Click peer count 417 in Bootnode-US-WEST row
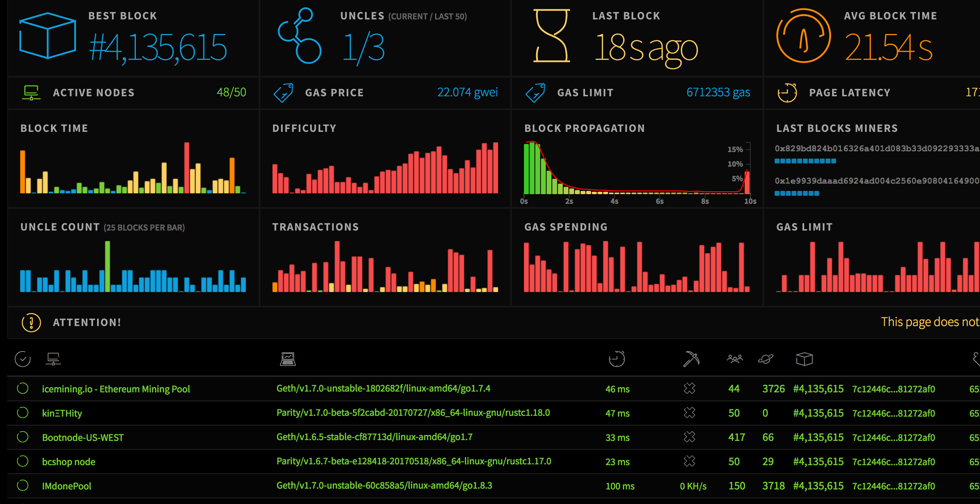The width and height of the screenshot is (980, 504). click(x=737, y=437)
